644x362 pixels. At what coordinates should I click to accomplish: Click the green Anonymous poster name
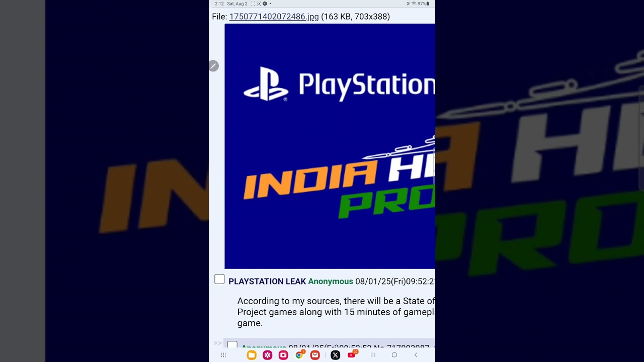click(331, 282)
